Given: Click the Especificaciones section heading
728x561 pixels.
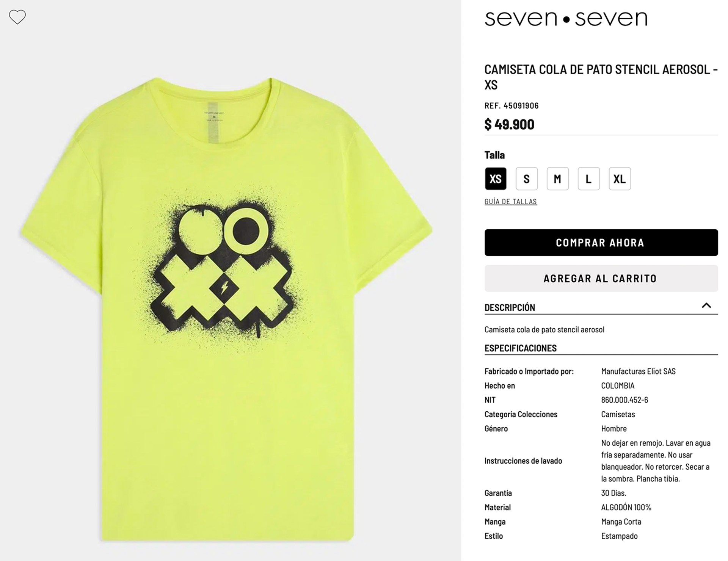Looking at the screenshot, I should coord(520,348).
